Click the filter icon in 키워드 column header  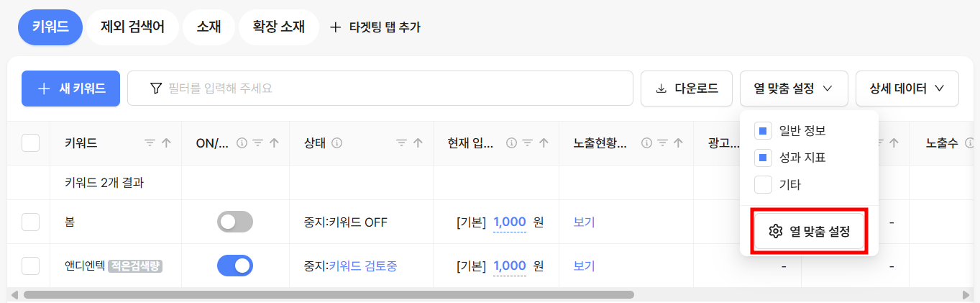tap(150, 143)
